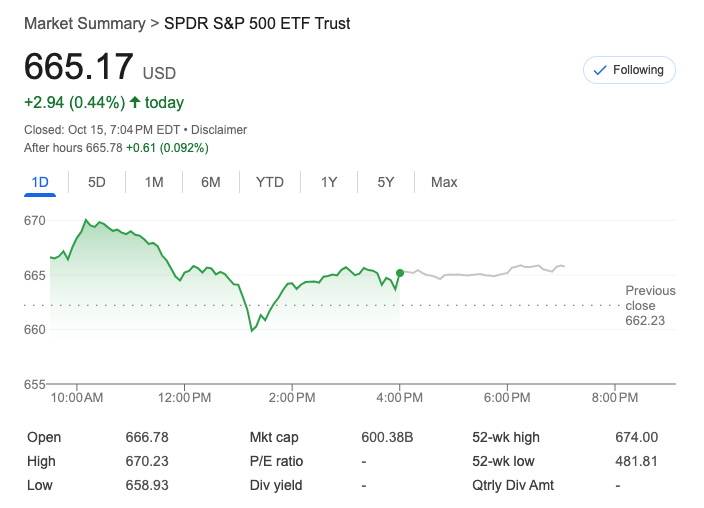The height and width of the screenshot is (508, 704).
Task: Click the green up arrow beside today
Action: (x=135, y=102)
